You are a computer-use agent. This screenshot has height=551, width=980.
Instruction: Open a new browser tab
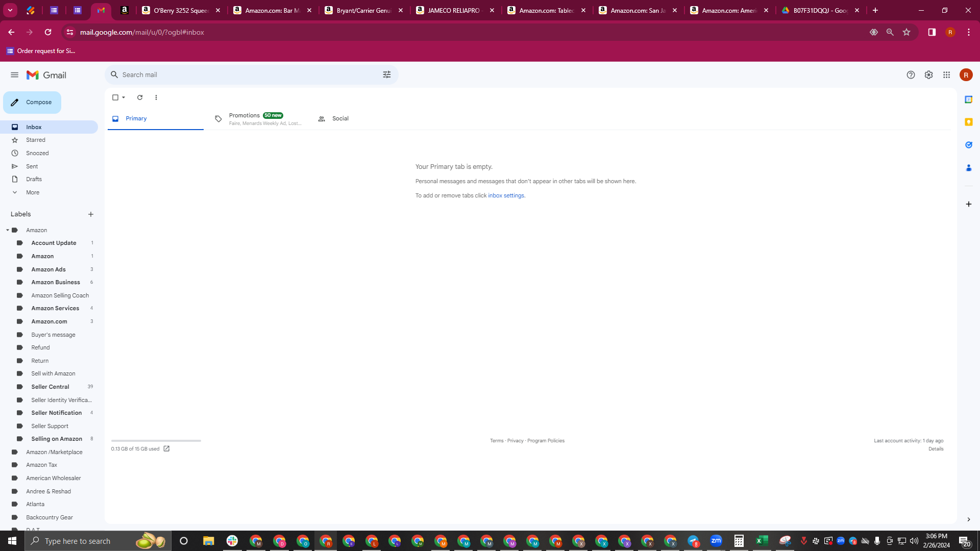[875, 10]
